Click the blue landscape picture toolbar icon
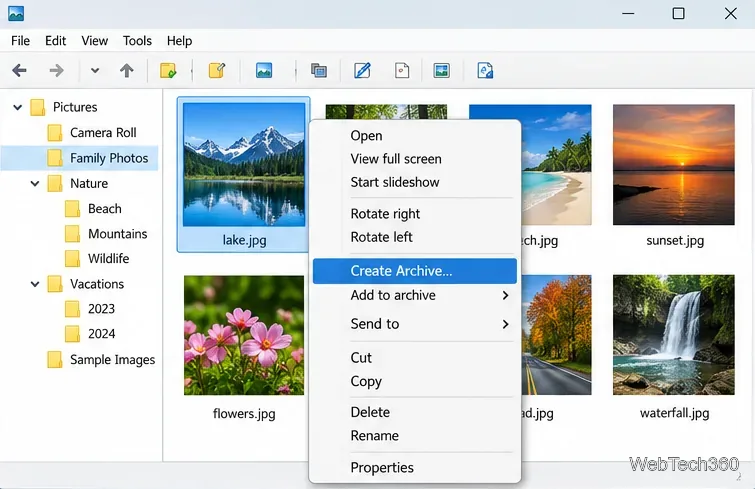The image size is (755, 489). pyautogui.click(x=264, y=70)
